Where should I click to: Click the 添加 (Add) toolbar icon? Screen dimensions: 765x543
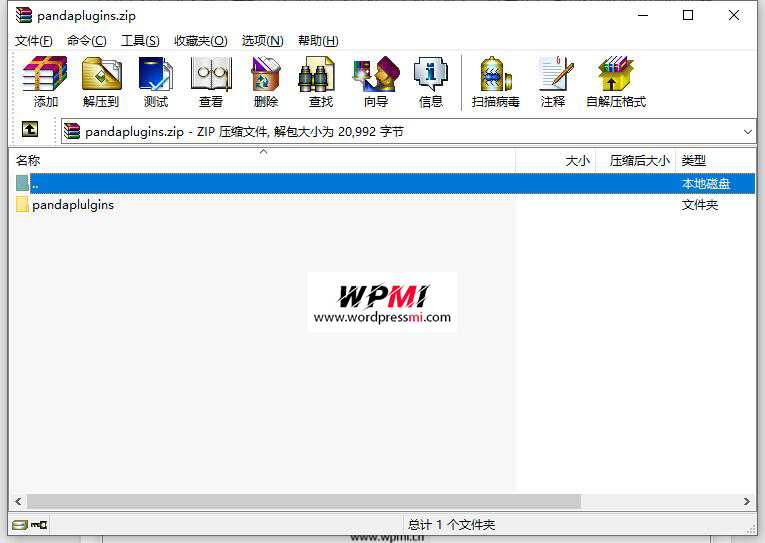(x=45, y=82)
